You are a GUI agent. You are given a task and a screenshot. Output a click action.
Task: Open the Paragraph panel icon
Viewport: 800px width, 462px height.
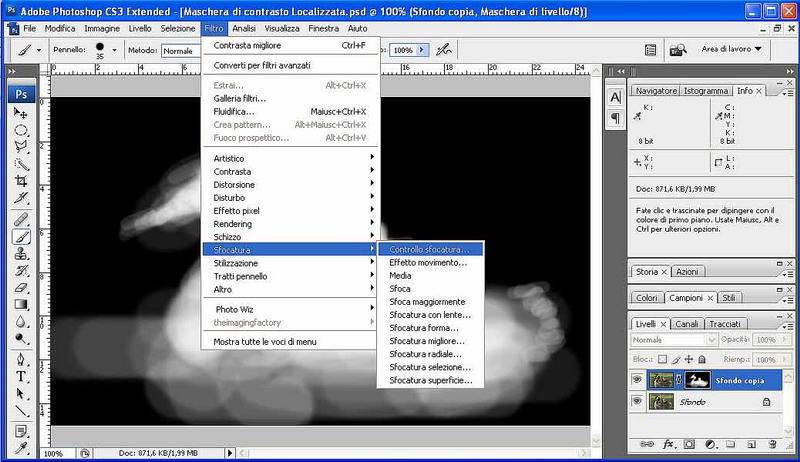click(615, 118)
